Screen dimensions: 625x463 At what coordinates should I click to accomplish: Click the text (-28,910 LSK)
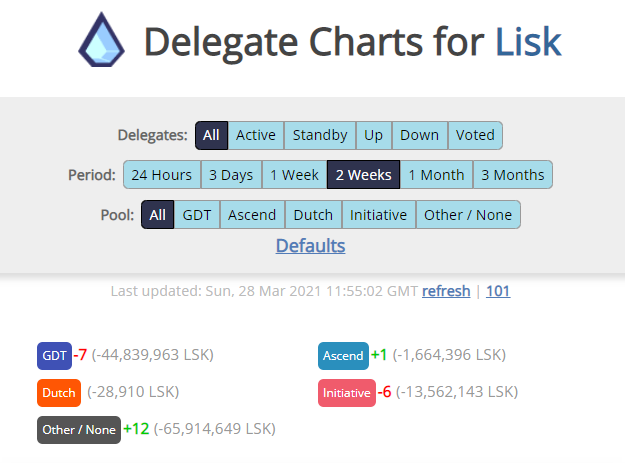click(x=133, y=392)
